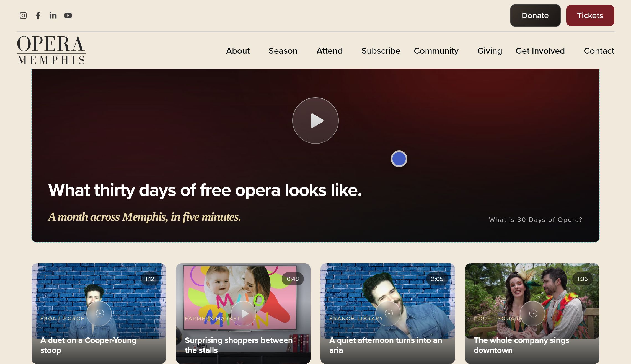
Task: Open the Instagram social icon
Action: pyautogui.click(x=23, y=15)
